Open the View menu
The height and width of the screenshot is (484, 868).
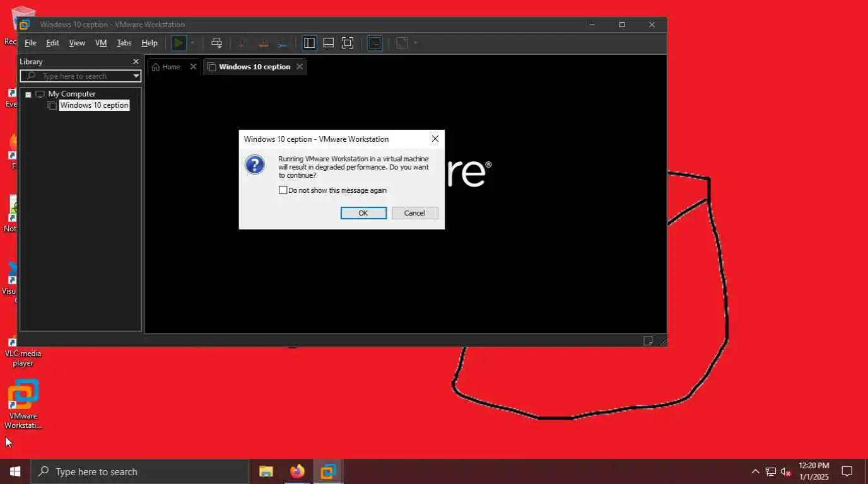point(77,43)
